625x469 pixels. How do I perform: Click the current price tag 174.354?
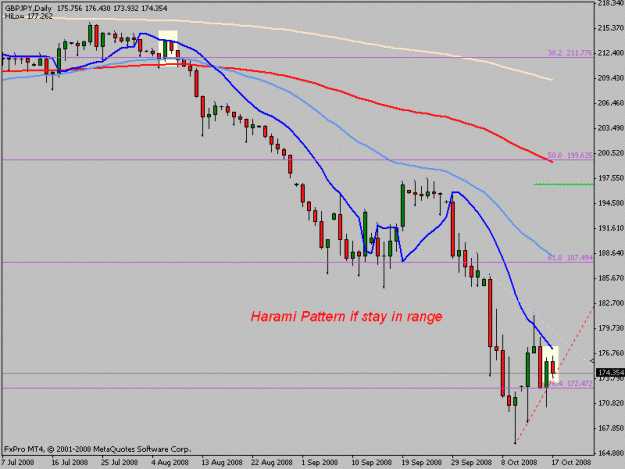610,373
